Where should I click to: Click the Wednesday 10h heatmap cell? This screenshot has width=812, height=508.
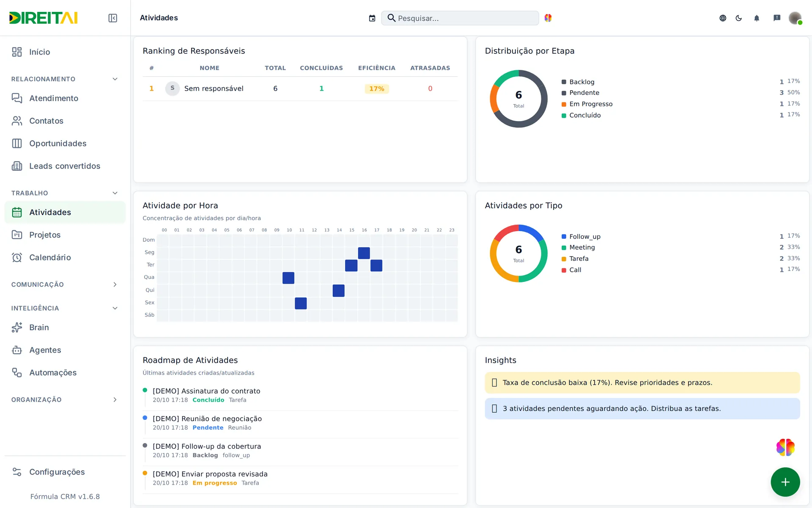(288, 278)
